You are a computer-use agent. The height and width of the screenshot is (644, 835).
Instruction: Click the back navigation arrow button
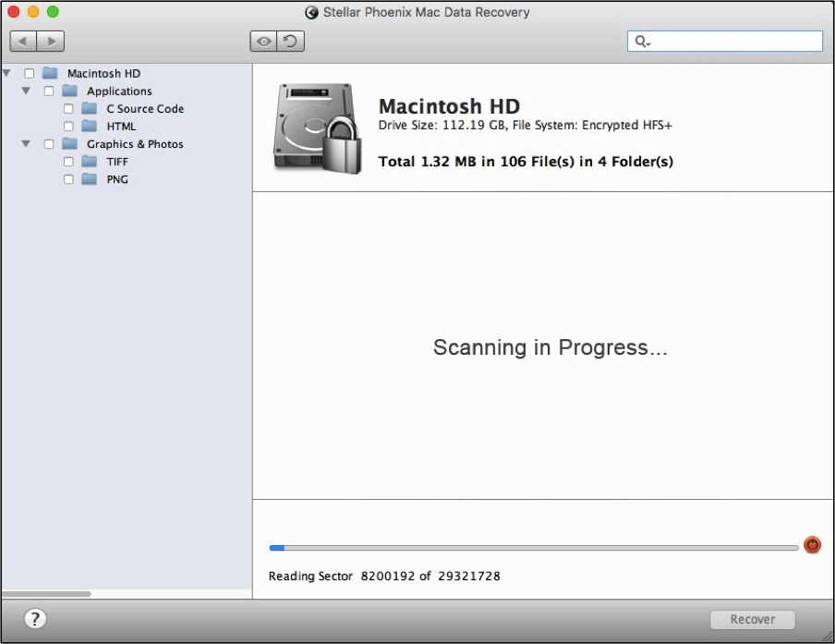pos(23,41)
